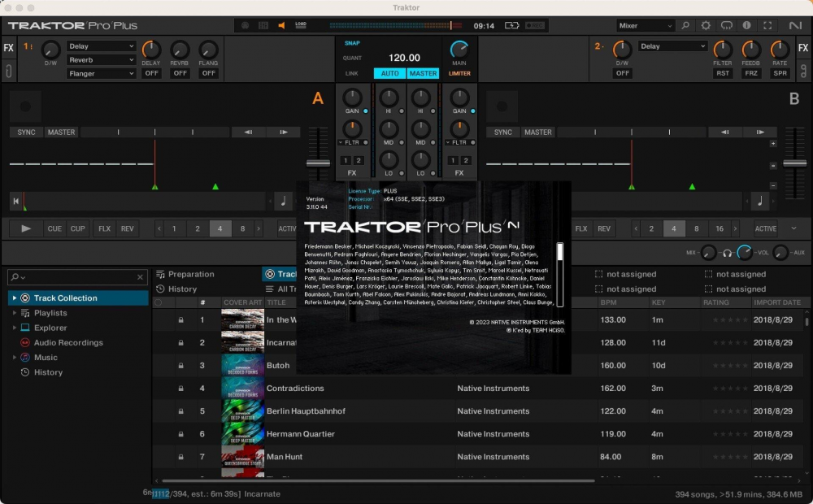The width and height of the screenshot is (813, 504).
Task: Click the MAIN volume knob
Action: 459,50
